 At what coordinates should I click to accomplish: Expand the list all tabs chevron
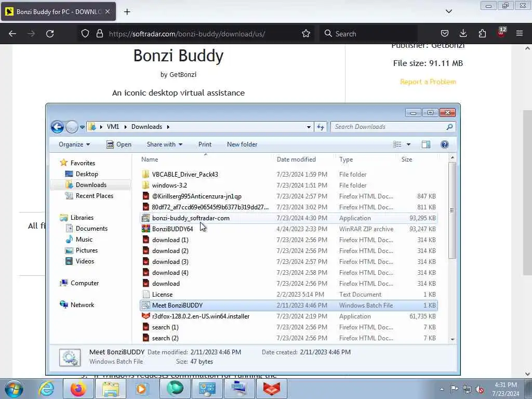point(448,11)
